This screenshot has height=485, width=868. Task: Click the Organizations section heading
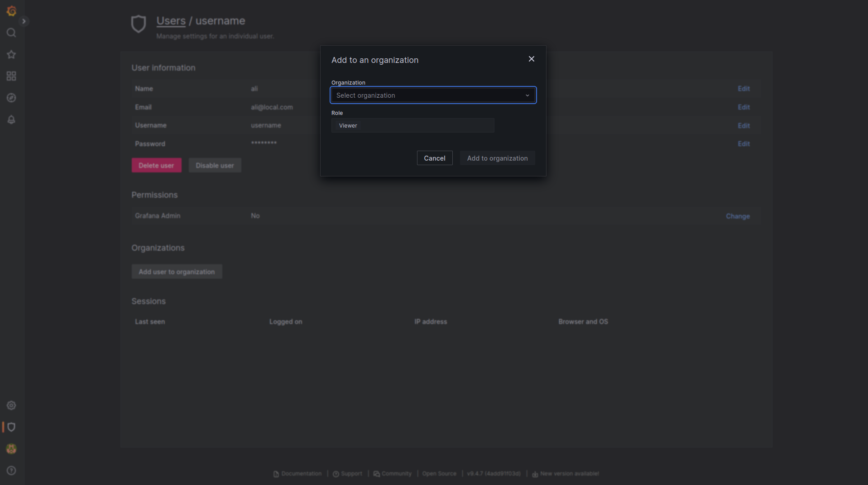coord(158,248)
